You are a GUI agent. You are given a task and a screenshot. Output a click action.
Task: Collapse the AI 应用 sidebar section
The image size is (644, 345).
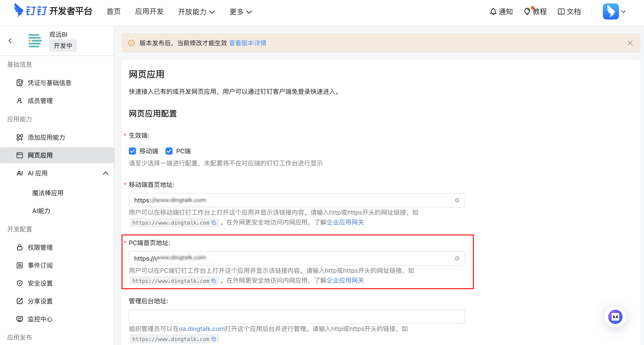pos(106,173)
